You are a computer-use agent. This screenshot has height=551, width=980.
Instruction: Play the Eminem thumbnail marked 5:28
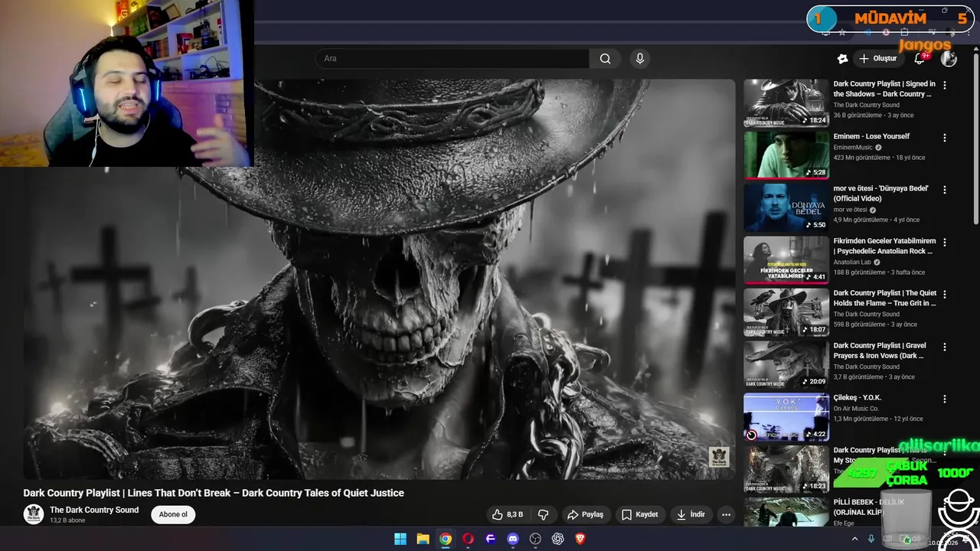pyautogui.click(x=786, y=155)
